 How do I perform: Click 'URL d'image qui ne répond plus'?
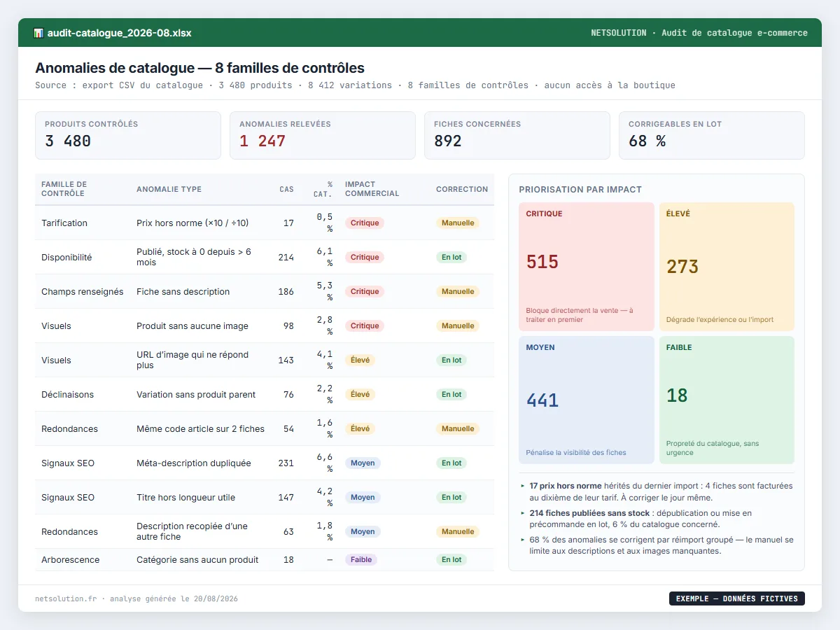[x=192, y=360]
